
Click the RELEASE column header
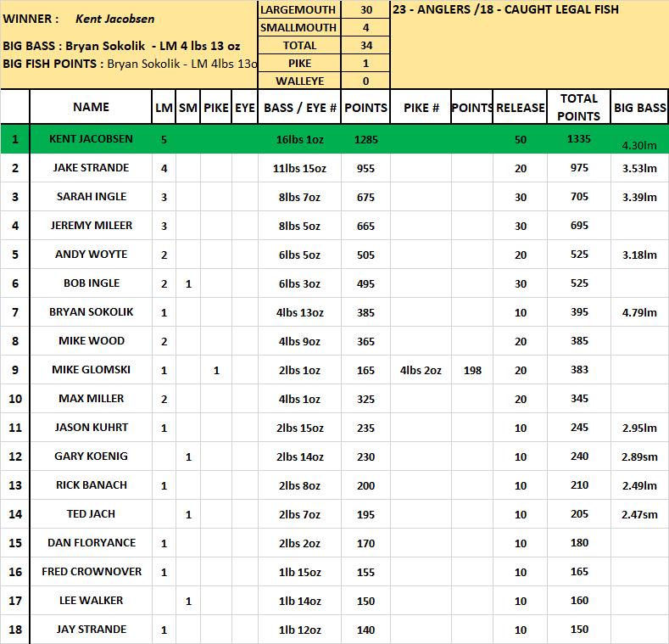click(520, 108)
